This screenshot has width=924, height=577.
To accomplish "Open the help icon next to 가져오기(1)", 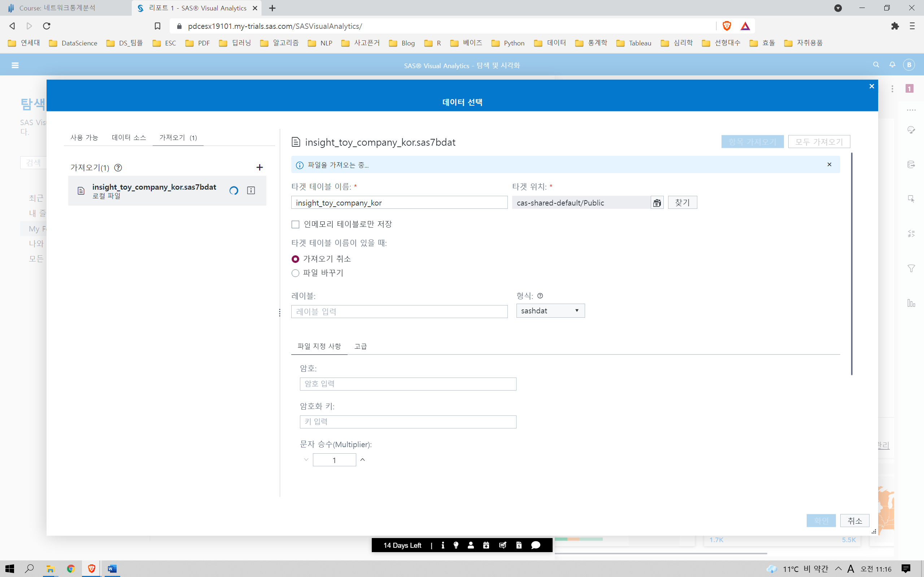I will 118,168.
